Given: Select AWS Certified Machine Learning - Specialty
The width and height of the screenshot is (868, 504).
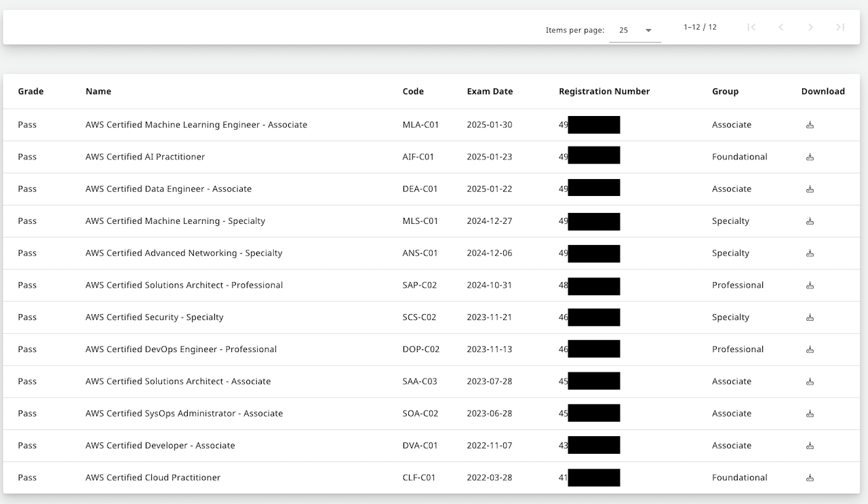Looking at the screenshot, I should pos(176,221).
